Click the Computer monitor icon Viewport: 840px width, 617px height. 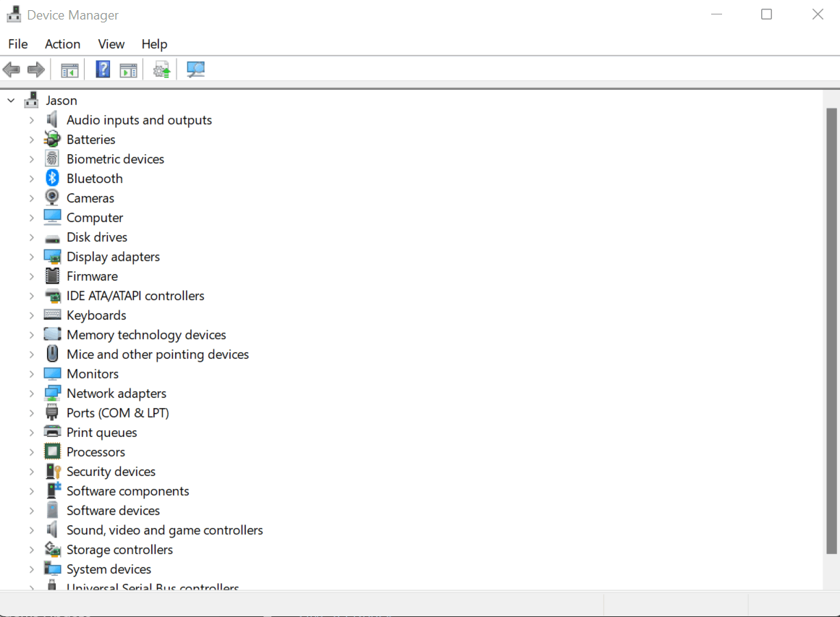52,217
